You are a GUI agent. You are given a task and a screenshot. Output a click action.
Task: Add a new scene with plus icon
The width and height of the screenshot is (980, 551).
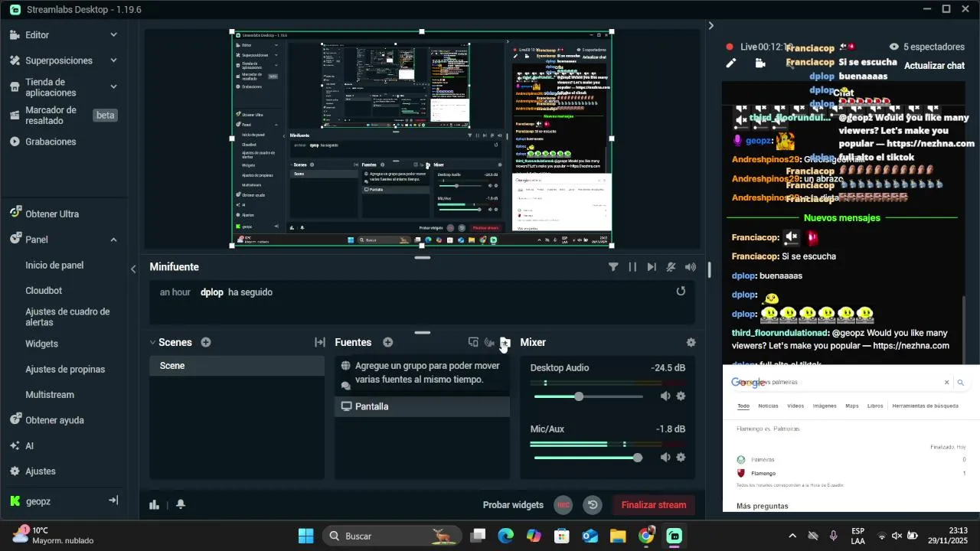[206, 343]
